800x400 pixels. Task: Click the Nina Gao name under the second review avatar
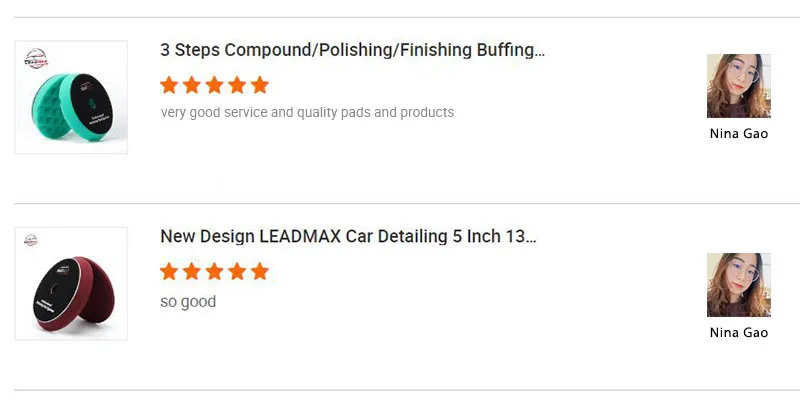click(738, 332)
